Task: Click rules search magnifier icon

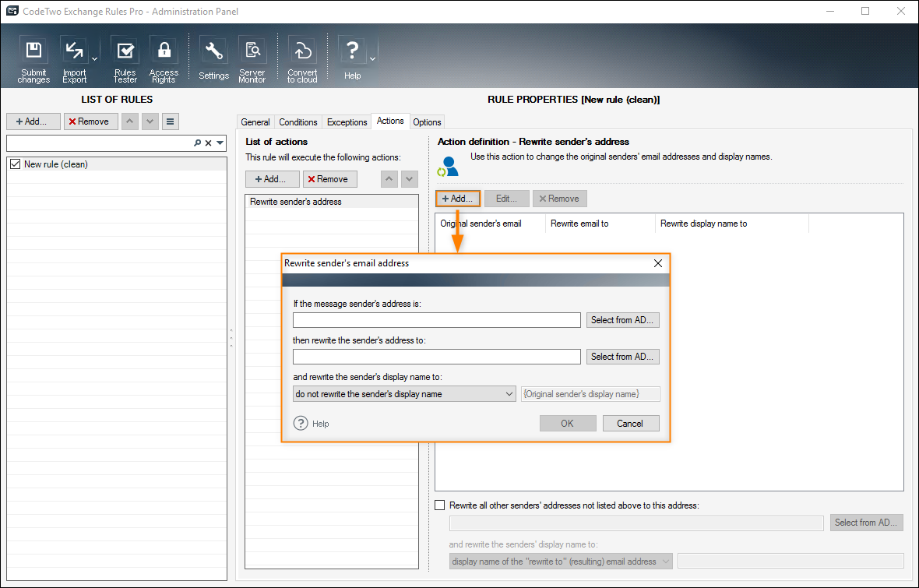Action: click(198, 143)
